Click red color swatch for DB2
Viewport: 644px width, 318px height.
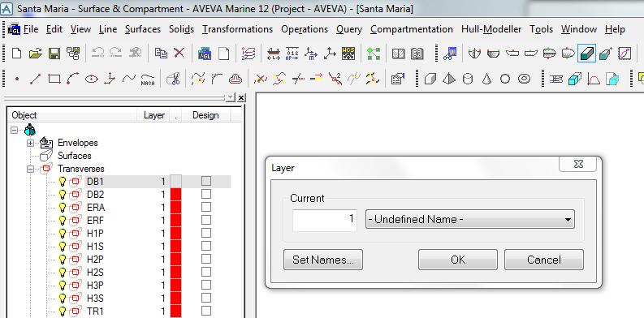pos(175,194)
